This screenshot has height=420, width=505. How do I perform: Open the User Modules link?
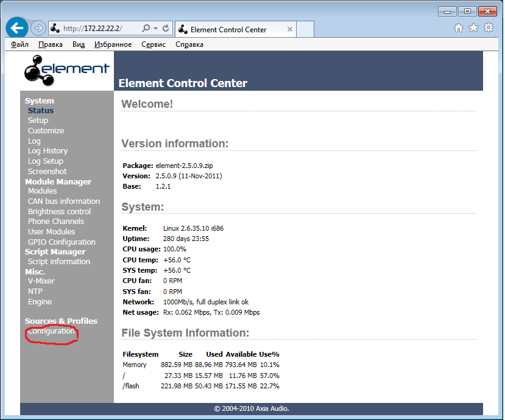pyautogui.click(x=51, y=232)
